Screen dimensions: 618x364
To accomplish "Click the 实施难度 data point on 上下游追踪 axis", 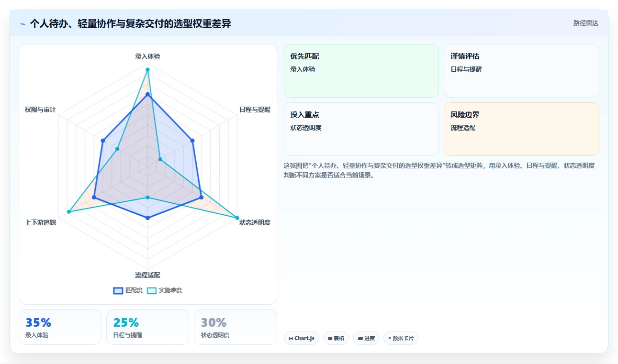I will click(69, 212).
